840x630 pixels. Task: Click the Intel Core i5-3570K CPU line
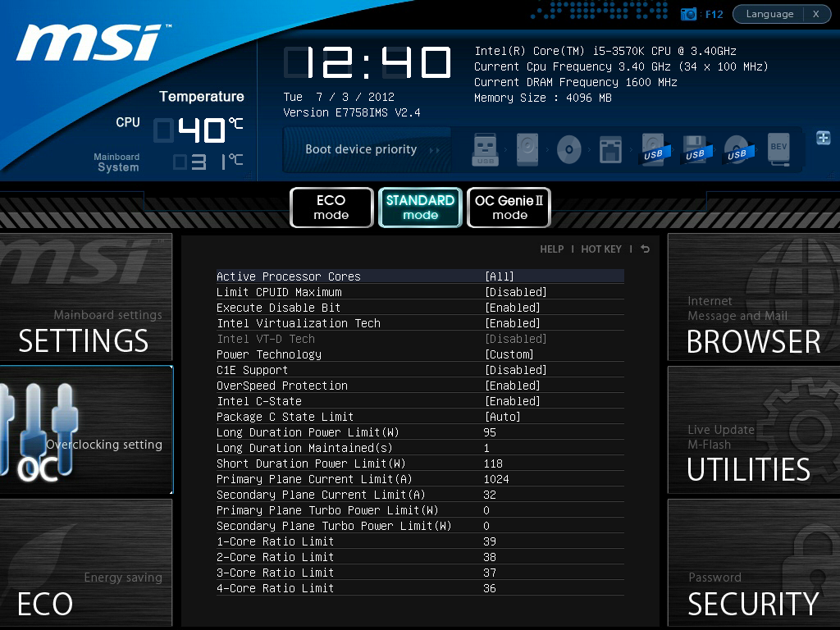pos(605,51)
